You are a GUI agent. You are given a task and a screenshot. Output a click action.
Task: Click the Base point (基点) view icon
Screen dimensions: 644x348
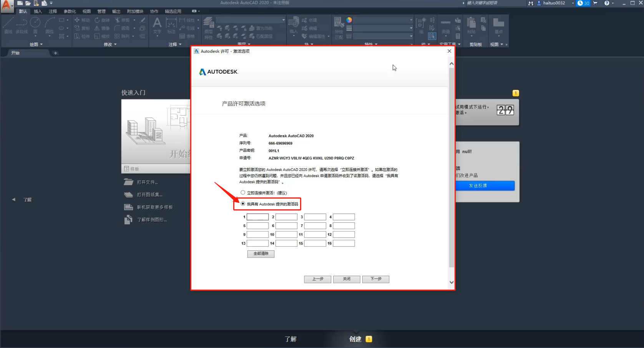click(x=498, y=25)
